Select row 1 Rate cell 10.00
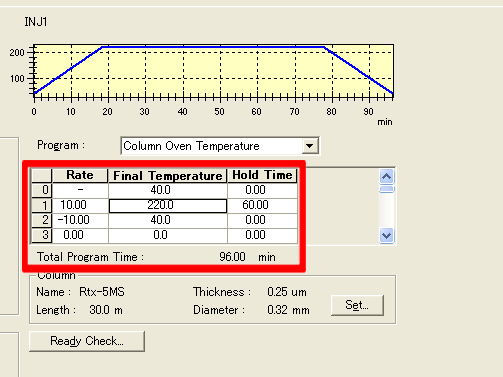 click(x=80, y=205)
